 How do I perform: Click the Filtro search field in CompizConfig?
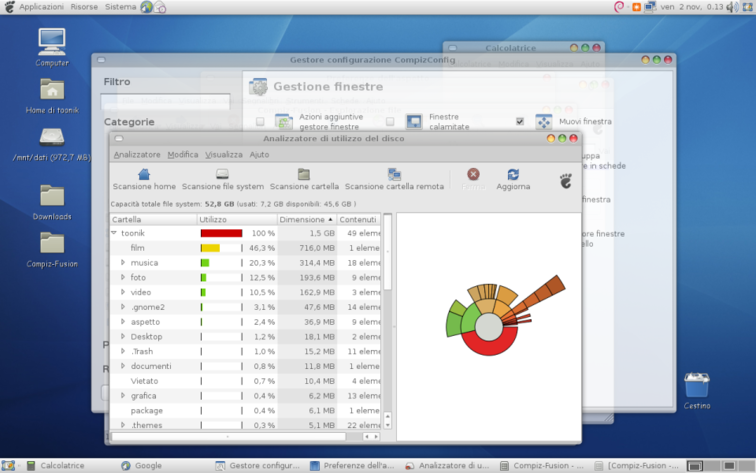165,101
